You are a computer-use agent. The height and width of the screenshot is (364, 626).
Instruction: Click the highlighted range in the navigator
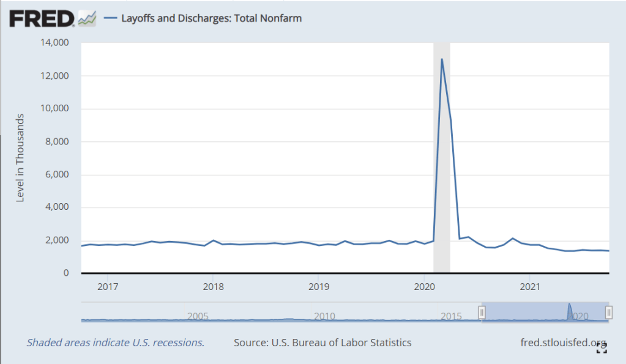tap(545, 312)
